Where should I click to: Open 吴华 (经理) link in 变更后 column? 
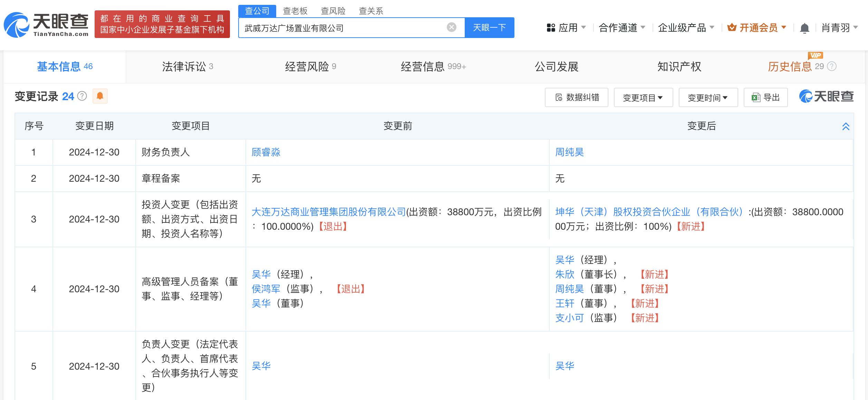pos(565,260)
